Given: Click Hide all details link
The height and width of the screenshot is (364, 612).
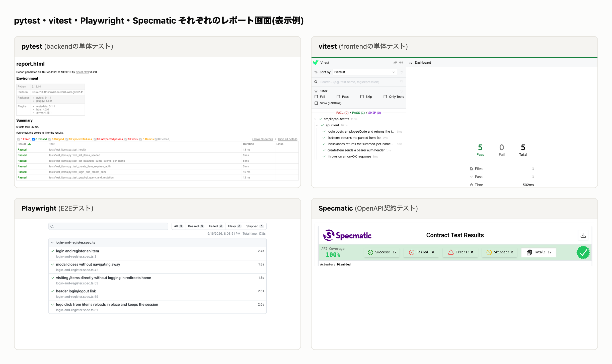Looking at the screenshot, I should (287, 139).
